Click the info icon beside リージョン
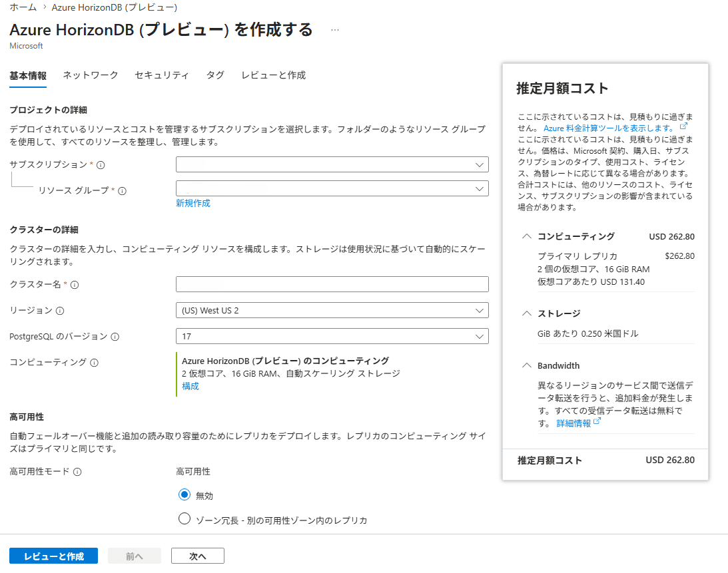728x573 pixels. tap(60, 311)
